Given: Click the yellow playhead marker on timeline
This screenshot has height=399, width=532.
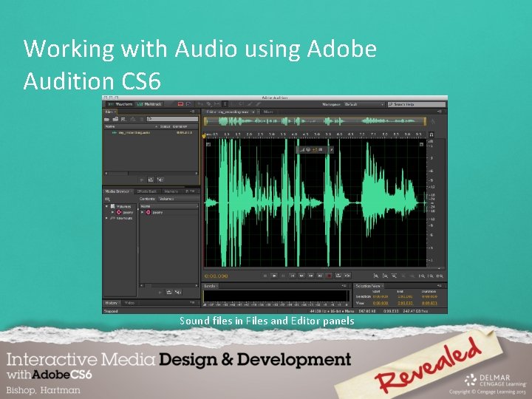Looking at the screenshot, I should 204,136.
